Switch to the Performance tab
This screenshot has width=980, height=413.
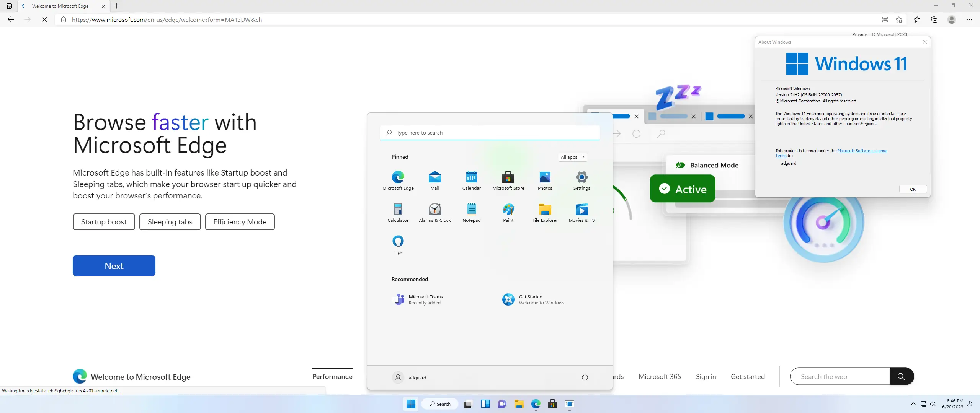(x=332, y=376)
